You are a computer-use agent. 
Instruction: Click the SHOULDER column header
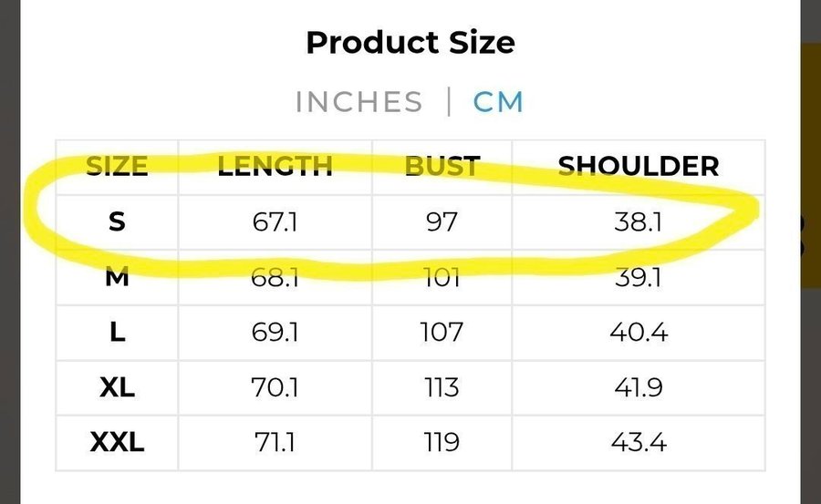click(638, 166)
